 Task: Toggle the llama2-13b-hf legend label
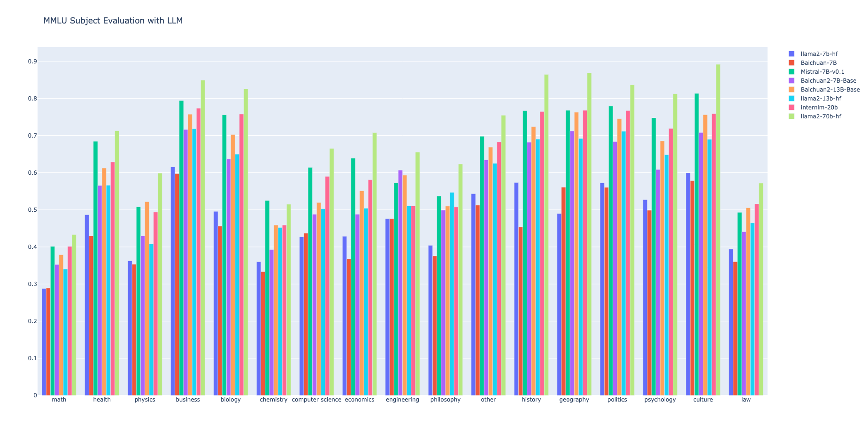pos(821,99)
